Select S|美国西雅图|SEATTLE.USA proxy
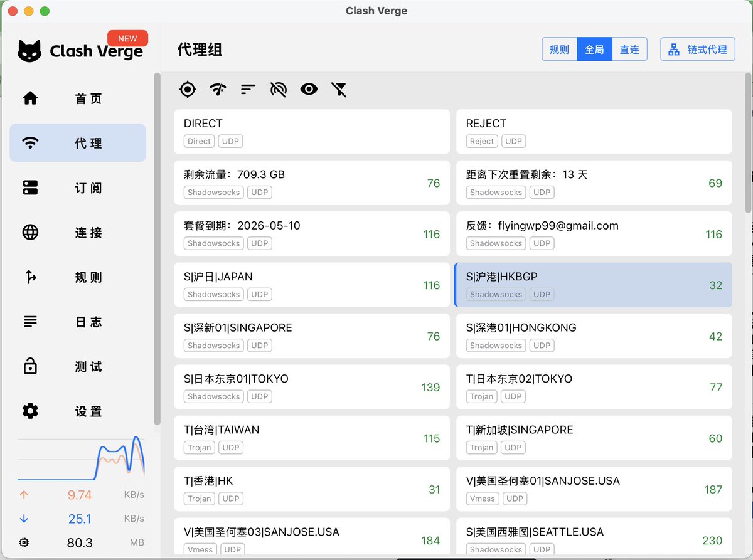The width and height of the screenshot is (753, 560). (x=594, y=537)
